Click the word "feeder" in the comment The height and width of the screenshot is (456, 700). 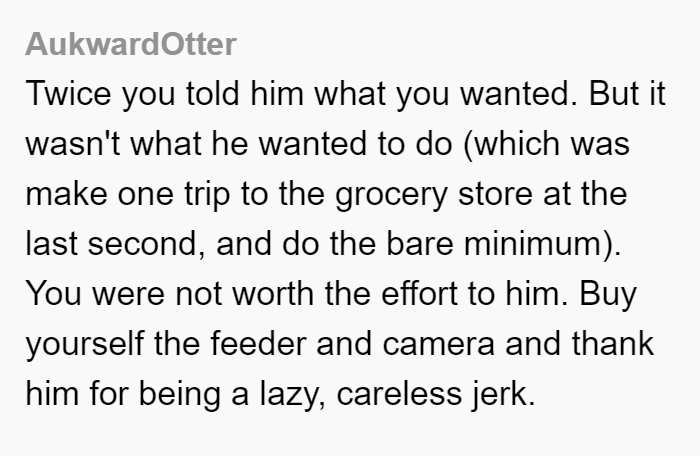point(258,343)
